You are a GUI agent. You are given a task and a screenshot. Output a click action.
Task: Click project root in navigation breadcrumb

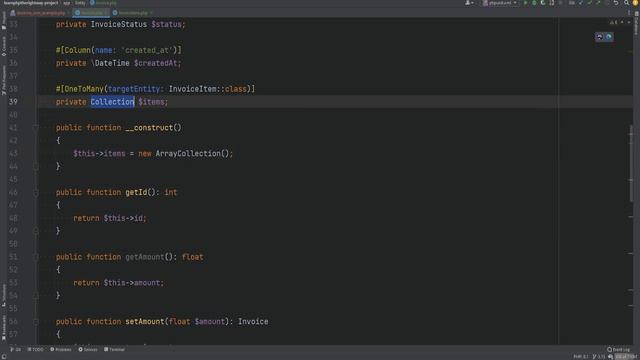coord(31,3)
